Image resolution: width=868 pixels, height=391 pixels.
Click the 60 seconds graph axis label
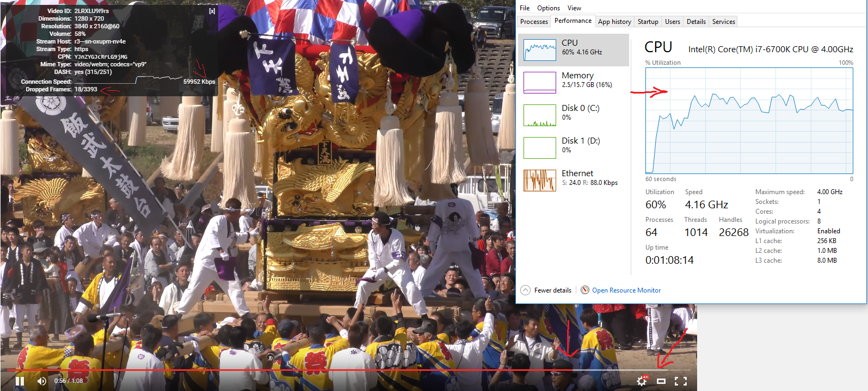click(x=661, y=179)
